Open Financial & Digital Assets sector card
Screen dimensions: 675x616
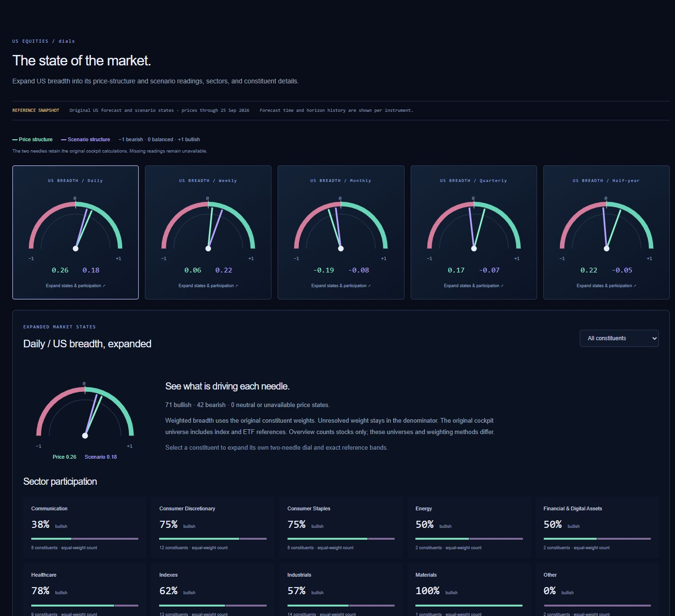point(597,527)
